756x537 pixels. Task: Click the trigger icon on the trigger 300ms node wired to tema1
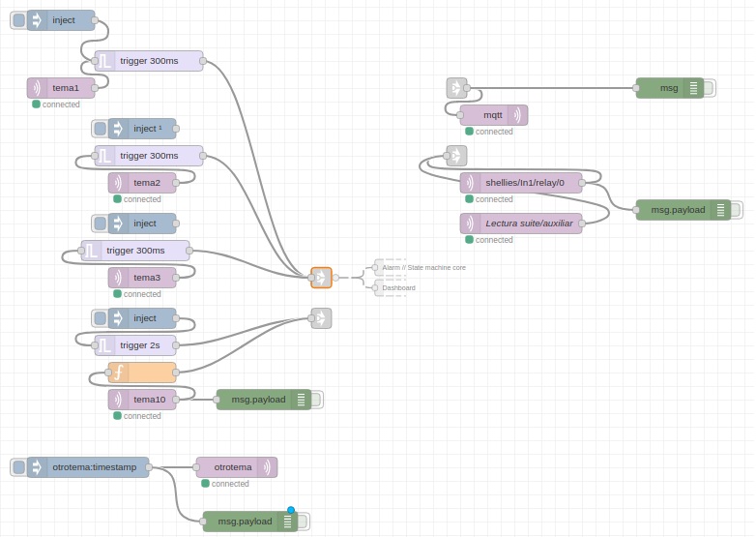pyautogui.click(x=104, y=61)
